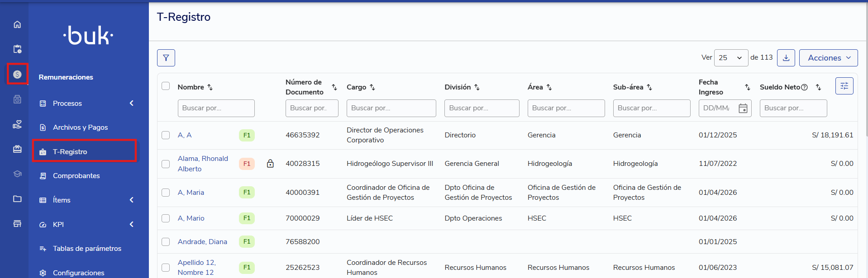868x278 pixels.
Task: Select the Hidrogeólogo Supervisor III cell
Action: pos(390,164)
